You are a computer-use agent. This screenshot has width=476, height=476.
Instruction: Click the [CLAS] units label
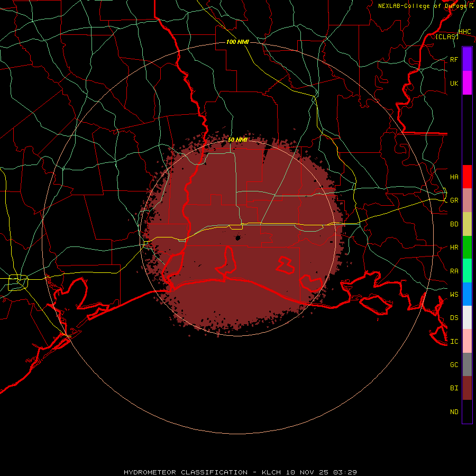click(447, 36)
